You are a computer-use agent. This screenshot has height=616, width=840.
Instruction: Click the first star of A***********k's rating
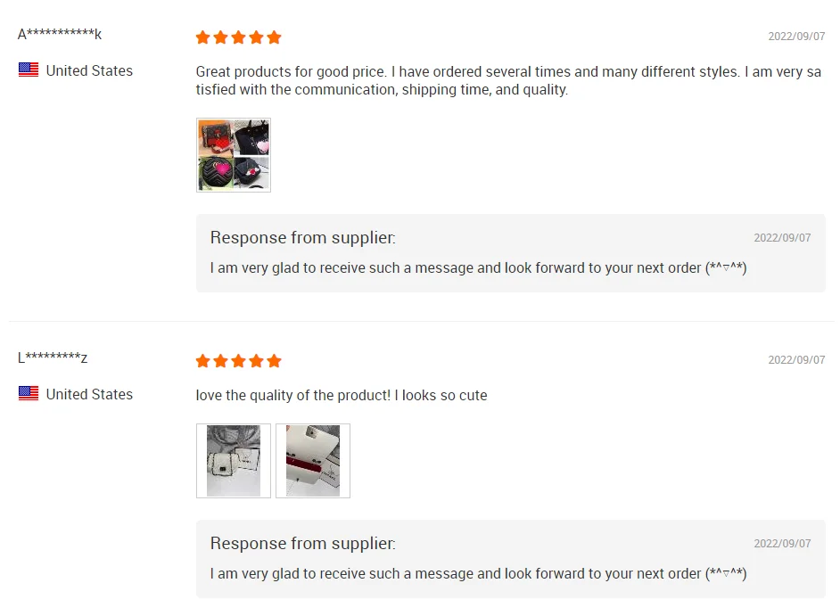[x=203, y=37]
